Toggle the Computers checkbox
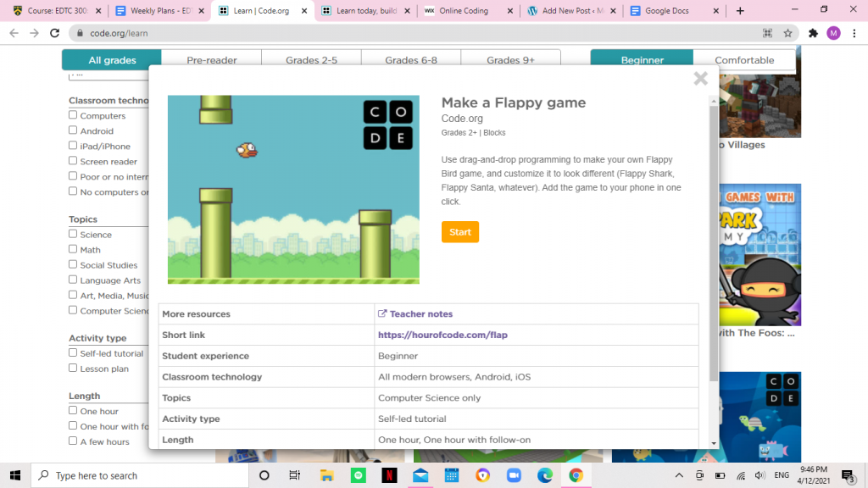 [73, 115]
